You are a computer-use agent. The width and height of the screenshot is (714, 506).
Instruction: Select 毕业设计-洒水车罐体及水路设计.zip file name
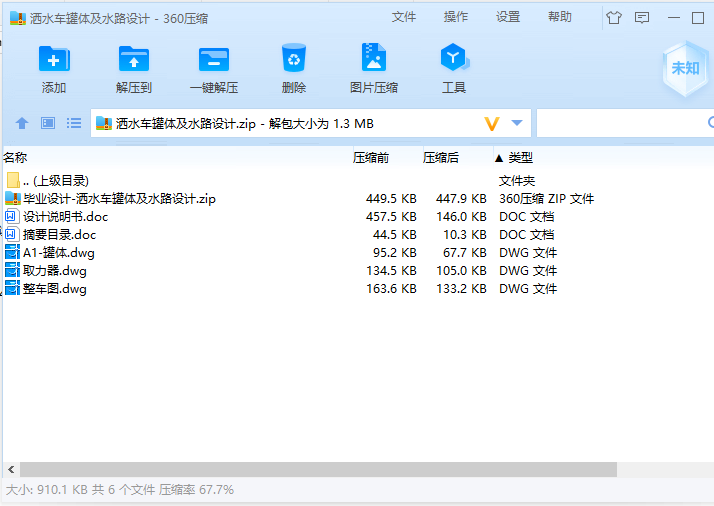[x=120, y=199]
